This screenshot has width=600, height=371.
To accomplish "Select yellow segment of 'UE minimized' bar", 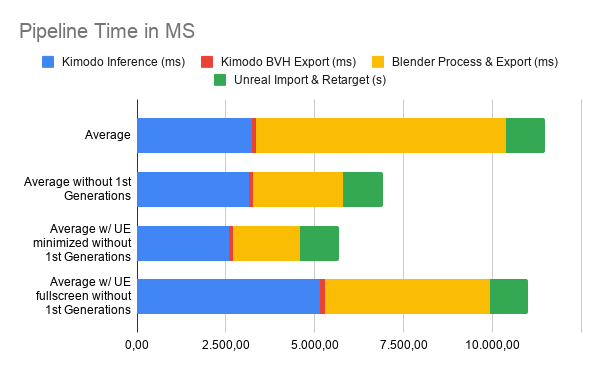I will (266, 243).
